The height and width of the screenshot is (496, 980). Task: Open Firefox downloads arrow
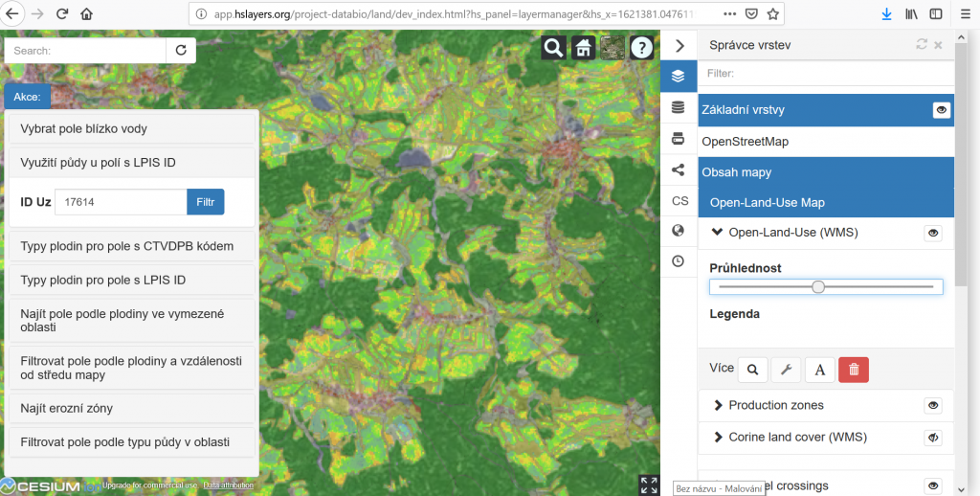886,13
